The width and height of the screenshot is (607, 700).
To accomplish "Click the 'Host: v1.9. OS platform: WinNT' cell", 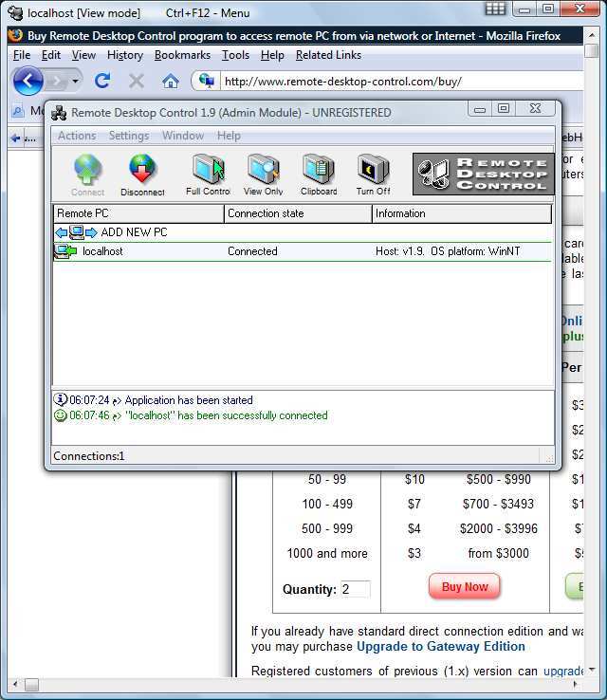I will coord(448,251).
